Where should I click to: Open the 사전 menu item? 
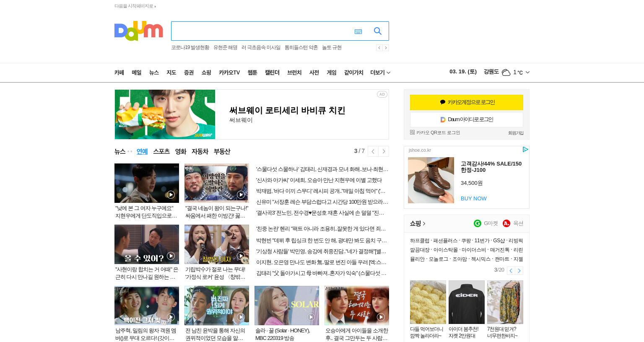click(x=314, y=73)
